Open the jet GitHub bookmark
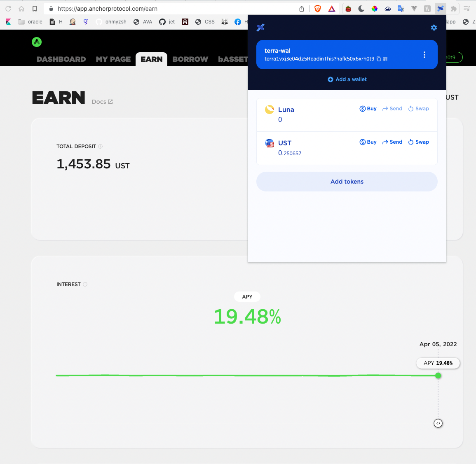The image size is (476, 464). (166, 22)
